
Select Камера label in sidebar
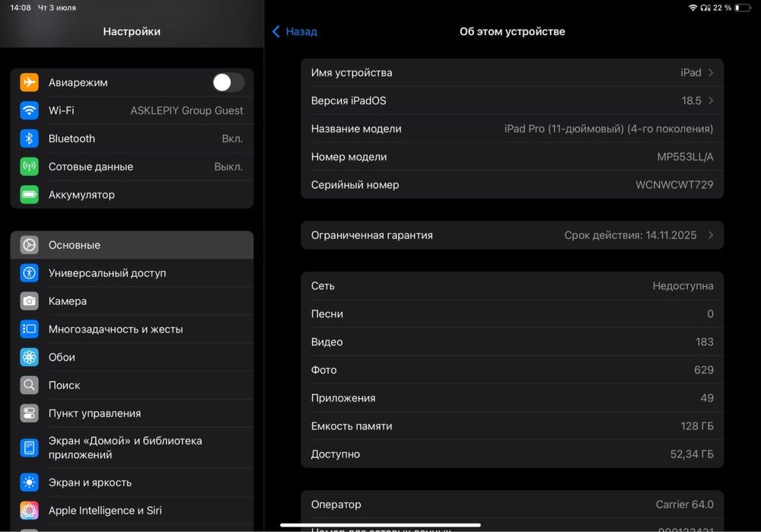pyautogui.click(x=68, y=301)
